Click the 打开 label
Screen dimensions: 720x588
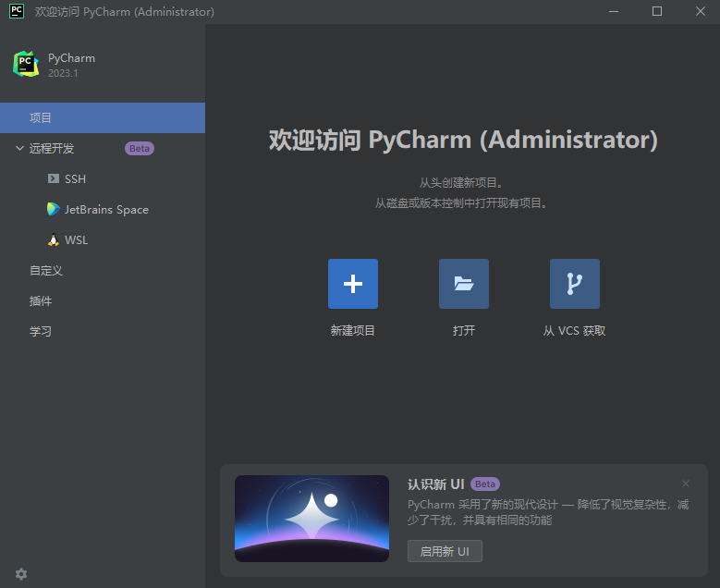click(x=464, y=330)
